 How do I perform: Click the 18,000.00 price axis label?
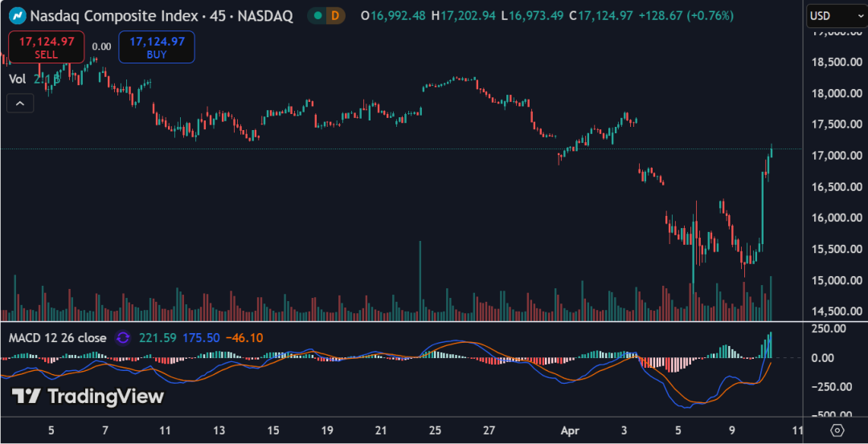tap(837, 93)
